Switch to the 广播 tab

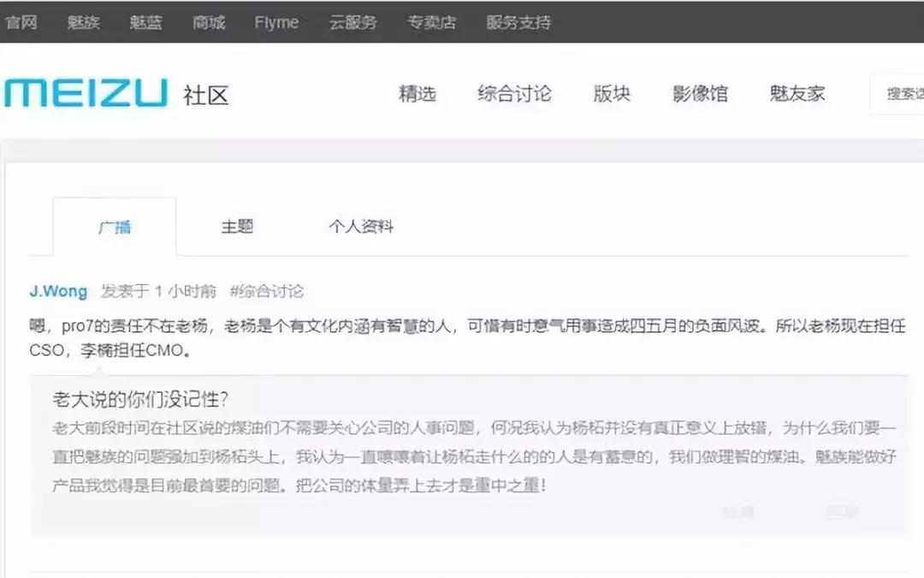tap(117, 225)
